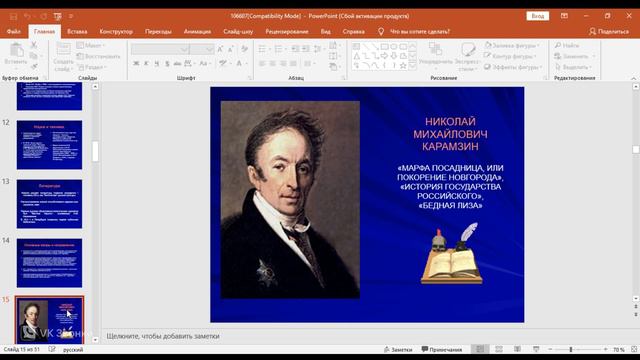Click the Save icon in quick access toolbar
Screen dimensions: 640x360
(x=13, y=16)
